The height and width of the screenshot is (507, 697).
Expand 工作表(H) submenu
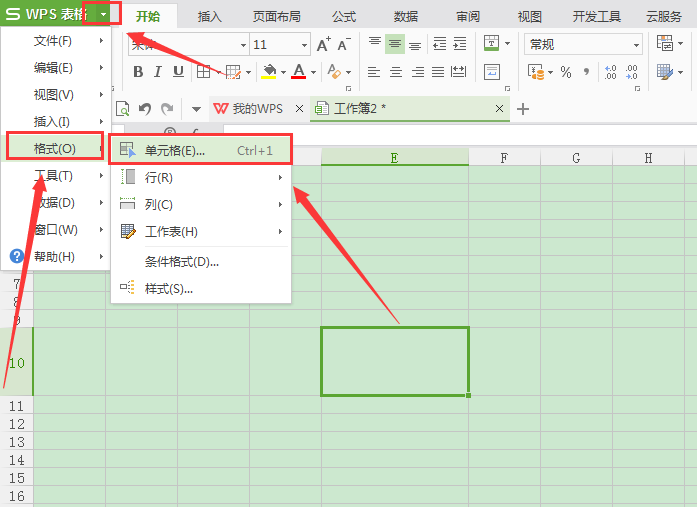point(201,232)
